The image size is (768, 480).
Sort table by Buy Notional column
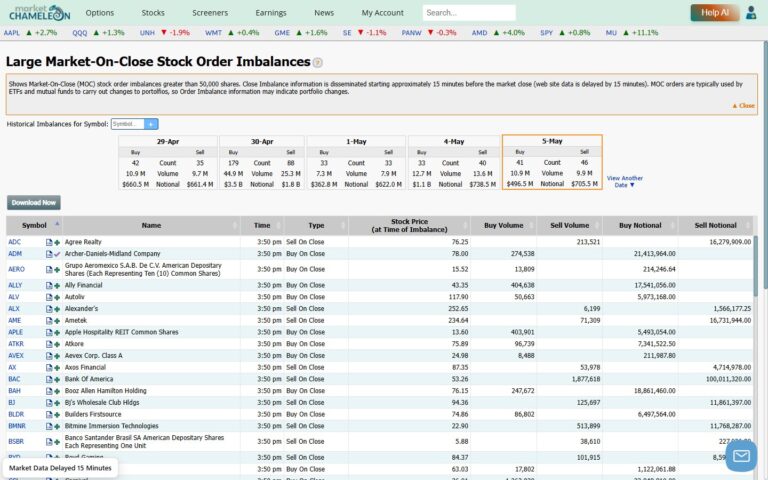[x=640, y=225]
